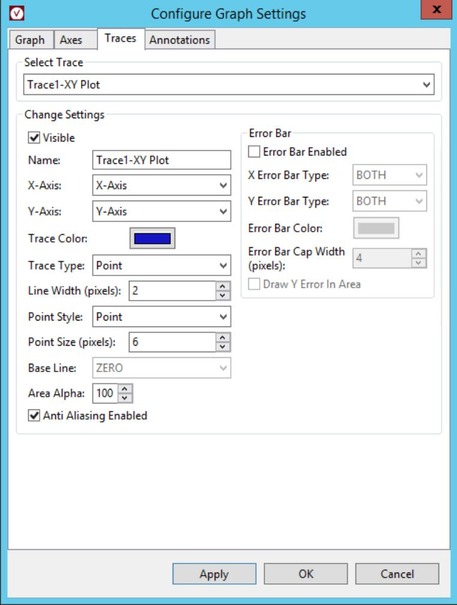Increase Area Alpha with up arrow
The height and width of the screenshot is (605, 457).
pos(125,389)
